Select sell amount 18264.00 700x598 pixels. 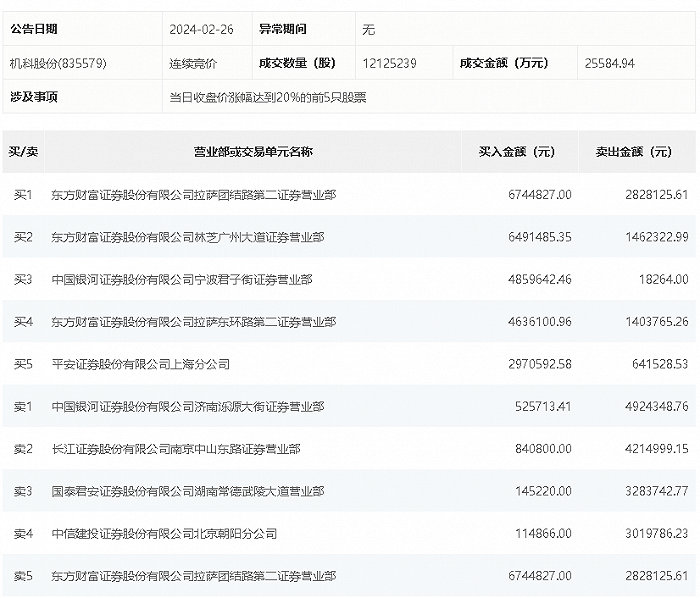pos(663,279)
